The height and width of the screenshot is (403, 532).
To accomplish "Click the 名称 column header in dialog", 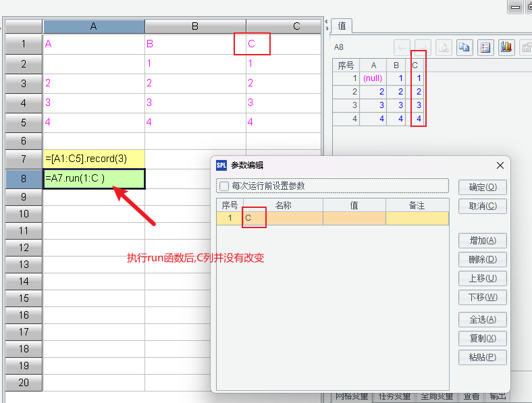I will (283, 205).
